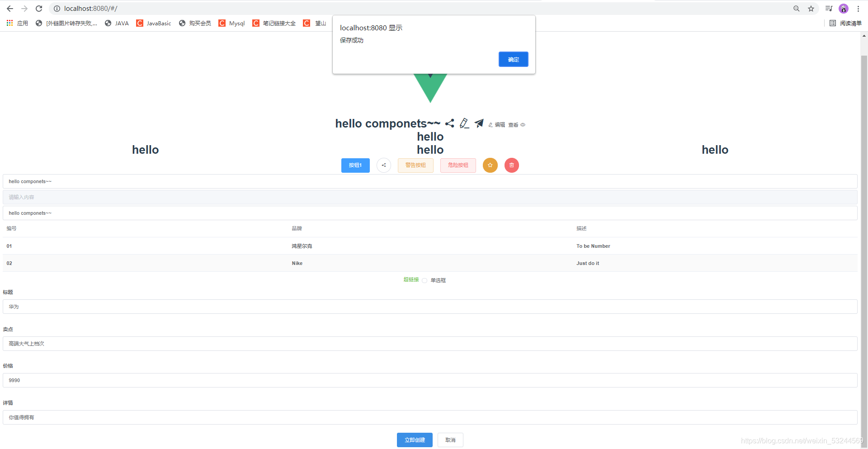Open the 外链图片转存失败 bookmark
Viewport: 868px width, 449px height.
pos(66,23)
